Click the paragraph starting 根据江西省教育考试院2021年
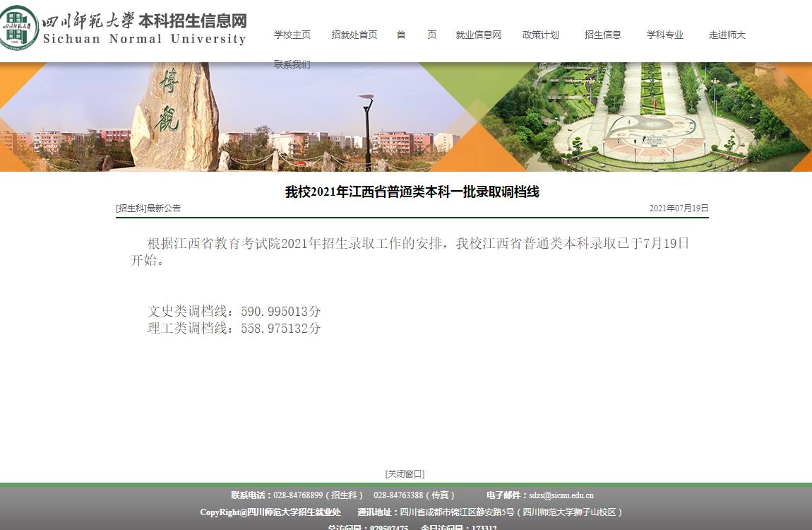Viewport: 812px width, 530px height. click(410, 252)
